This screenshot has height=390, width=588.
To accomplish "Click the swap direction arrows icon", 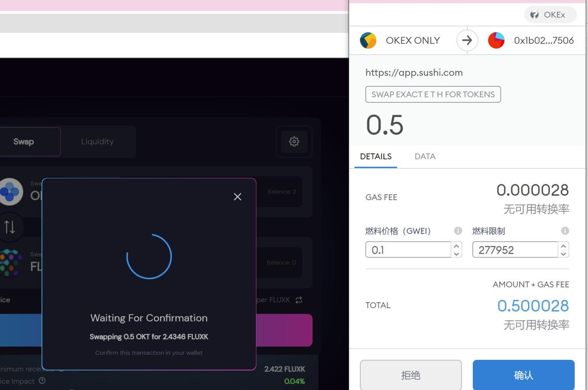I will click(x=10, y=227).
